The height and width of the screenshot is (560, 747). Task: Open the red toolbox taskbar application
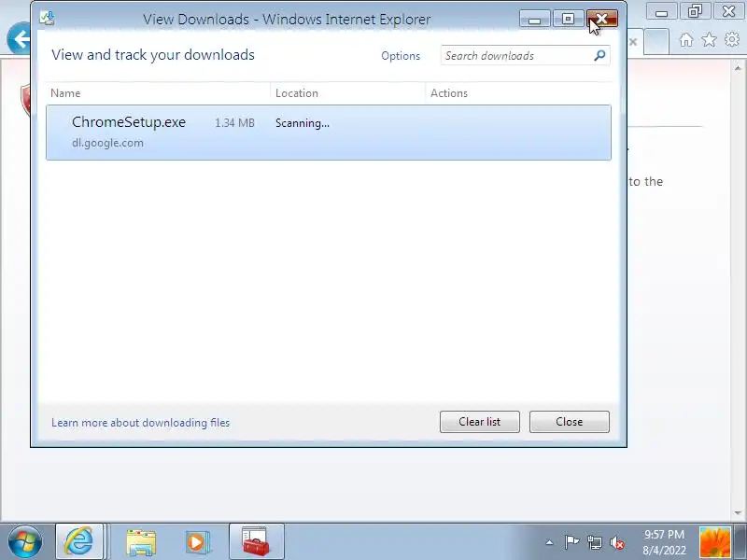coord(256,541)
